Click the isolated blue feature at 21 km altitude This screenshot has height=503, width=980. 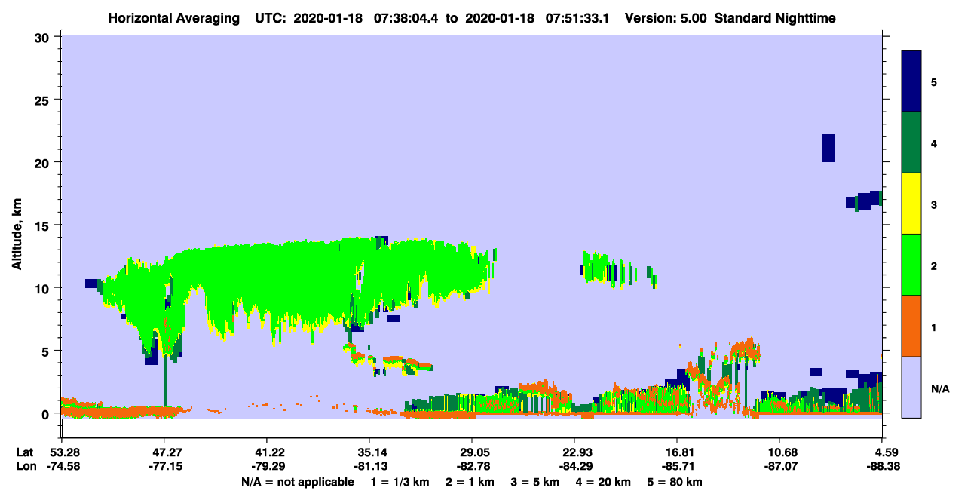828,148
